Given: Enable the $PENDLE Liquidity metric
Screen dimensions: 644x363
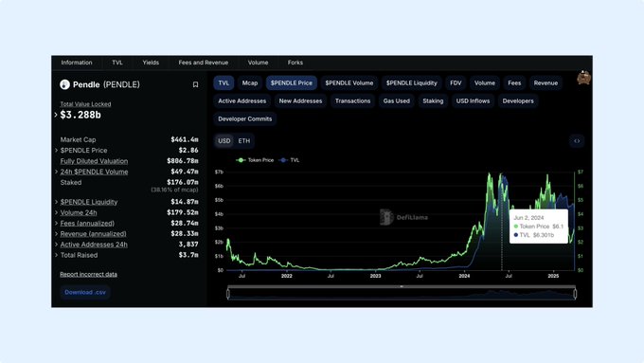Looking at the screenshot, I should coord(412,83).
